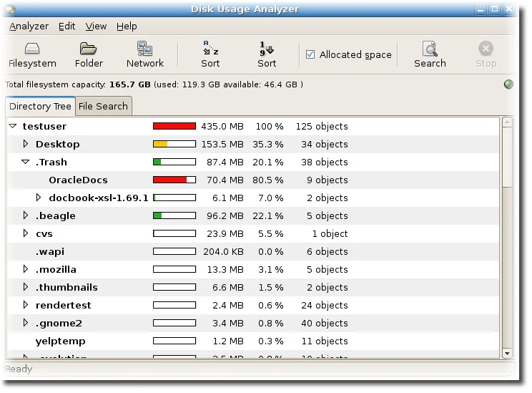The height and width of the screenshot is (393, 532).
Task: Maximize the Disk Usage Analyzer window
Action: [x=495, y=9]
